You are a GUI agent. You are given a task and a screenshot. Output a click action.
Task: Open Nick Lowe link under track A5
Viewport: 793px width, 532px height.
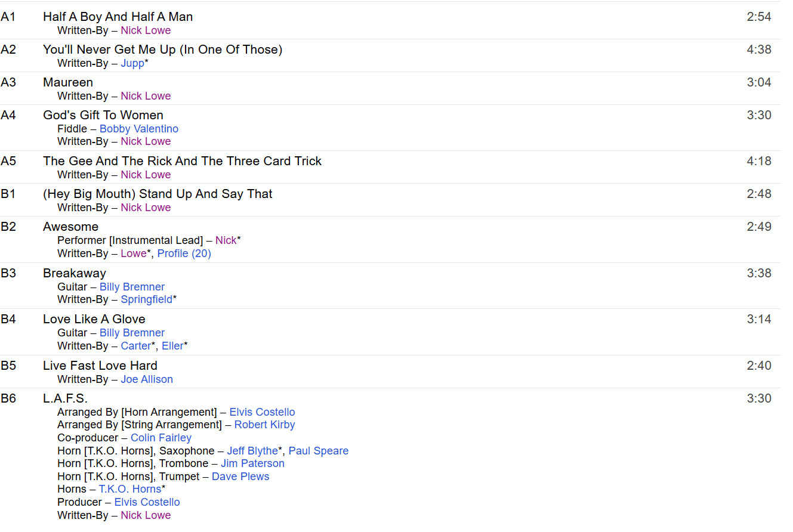pos(146,175)
